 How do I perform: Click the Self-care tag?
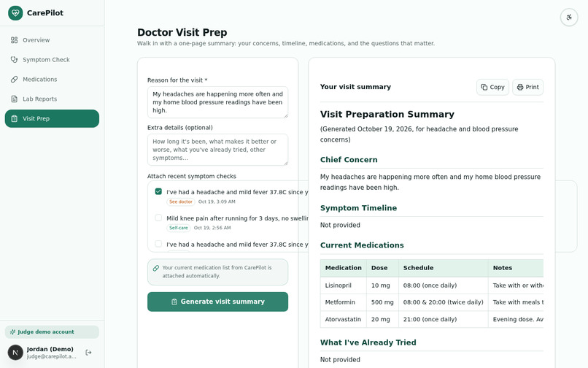click(x=179, y=228)
